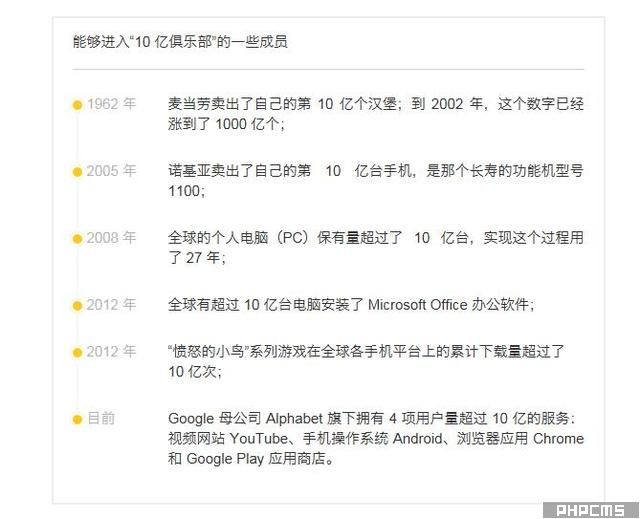Click the Google 母公司 Alphabet description text
The height and width of the screenshot is (519, 640).
375,439
